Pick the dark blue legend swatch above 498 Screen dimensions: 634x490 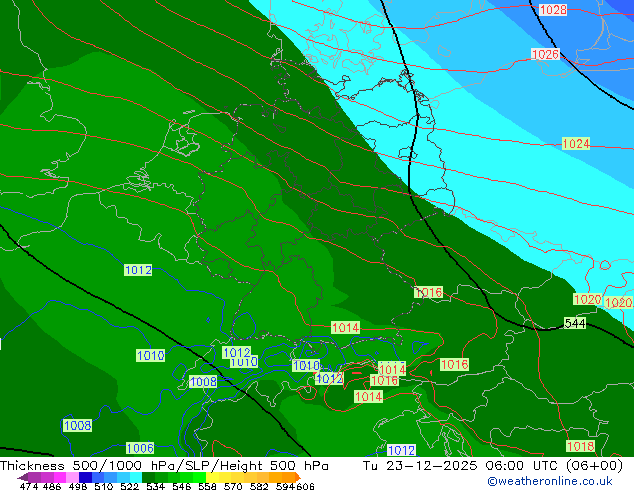pos(85,477)
